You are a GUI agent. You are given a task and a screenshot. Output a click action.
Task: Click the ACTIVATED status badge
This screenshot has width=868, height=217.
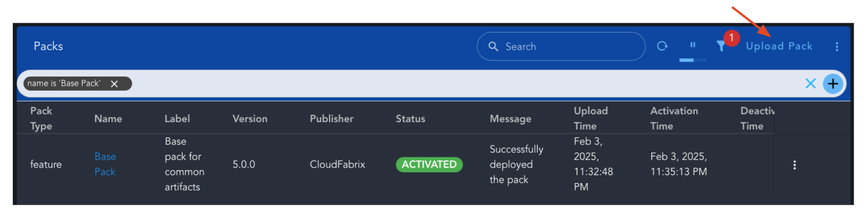429,164
